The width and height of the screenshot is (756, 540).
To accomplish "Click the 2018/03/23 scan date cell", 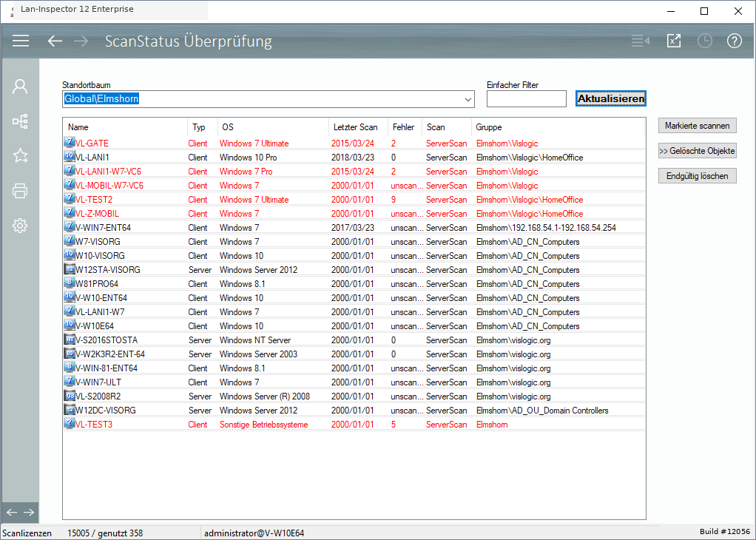I will (x=352, y=158).
